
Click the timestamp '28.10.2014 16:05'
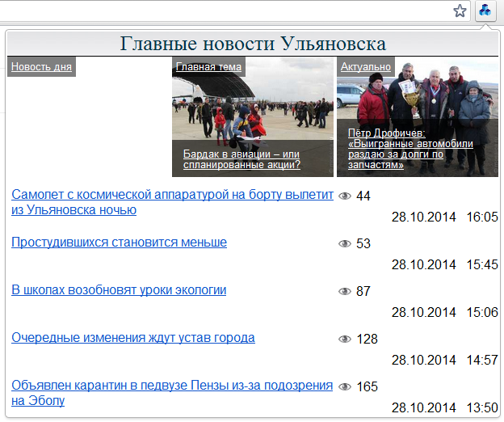(x=445, y=217)
